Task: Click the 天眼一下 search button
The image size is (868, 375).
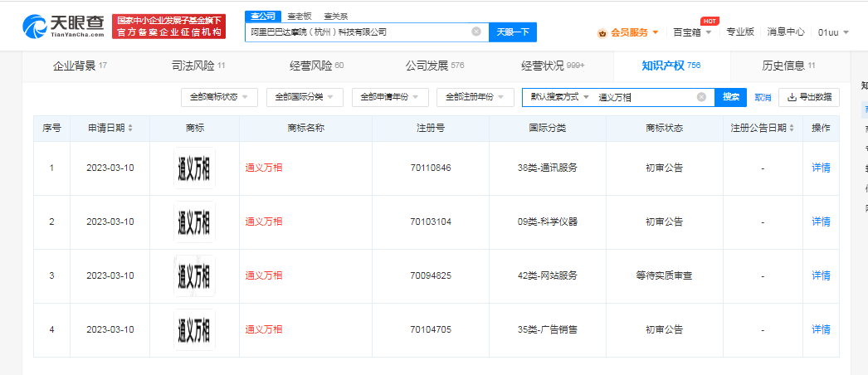Action: coord(513,32)
